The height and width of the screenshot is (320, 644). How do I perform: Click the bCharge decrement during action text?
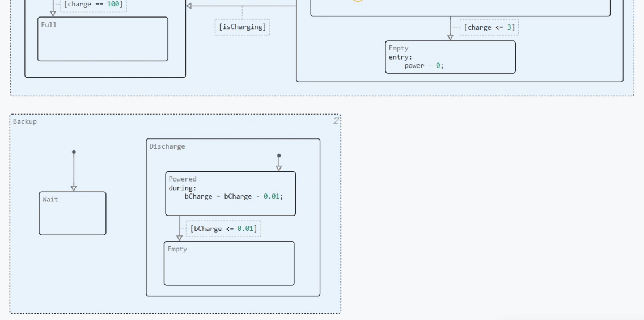point(234,196)
